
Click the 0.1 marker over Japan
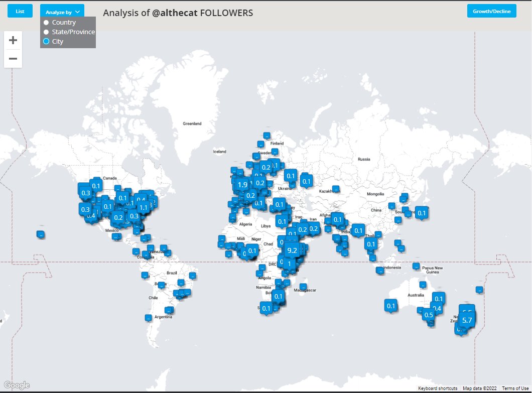422,213
